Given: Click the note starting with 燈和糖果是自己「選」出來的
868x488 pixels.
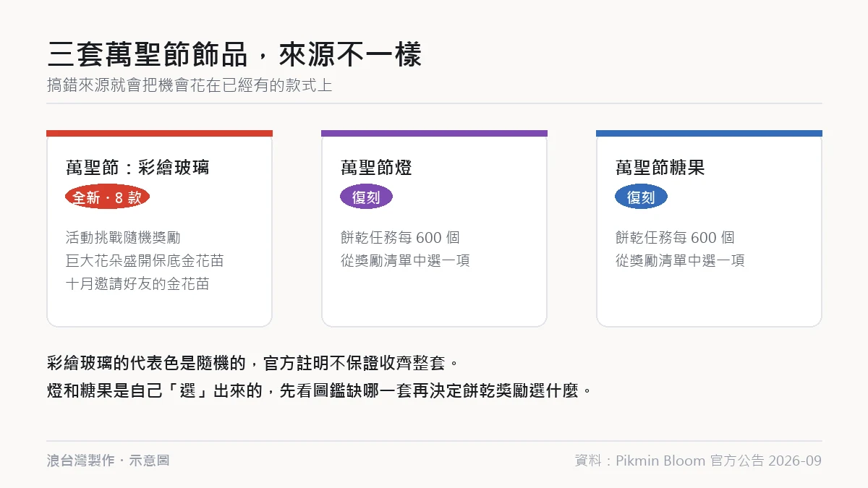Looking at the screenshot, I should 320,391.
